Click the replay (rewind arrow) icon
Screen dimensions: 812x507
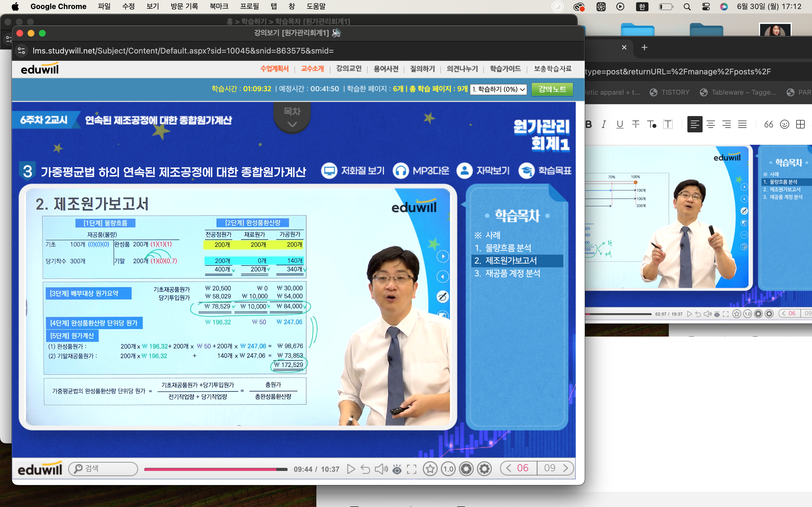coord(365,469)
